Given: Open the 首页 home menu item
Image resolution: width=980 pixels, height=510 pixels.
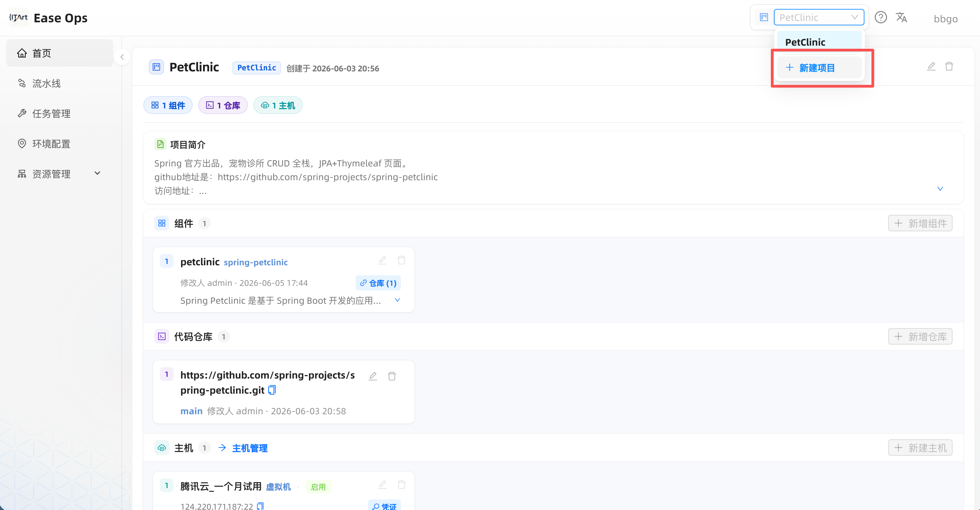Looking at the screenshot, I should click(x=59, y=53).
